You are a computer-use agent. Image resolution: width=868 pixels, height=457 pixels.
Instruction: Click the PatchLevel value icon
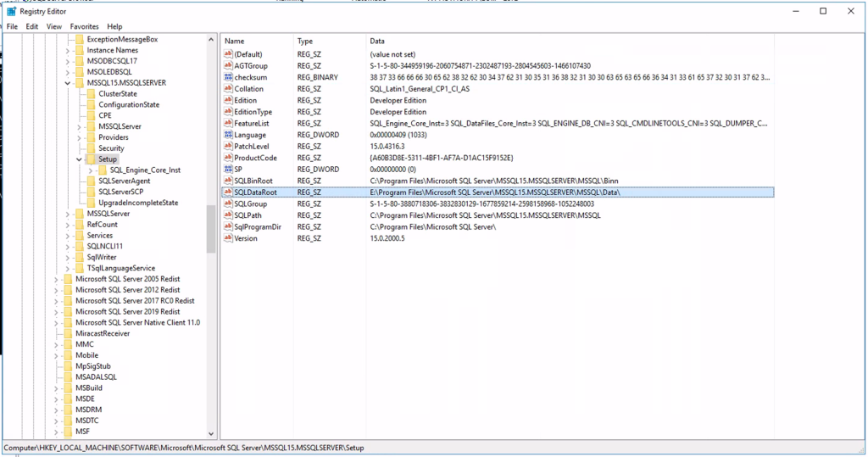coord(228,146)
